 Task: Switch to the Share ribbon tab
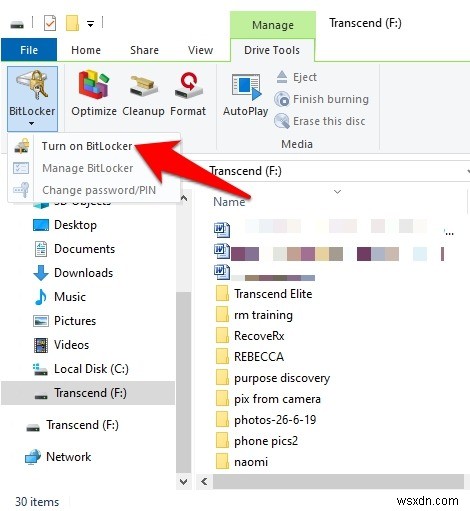(x=144, y=50)
